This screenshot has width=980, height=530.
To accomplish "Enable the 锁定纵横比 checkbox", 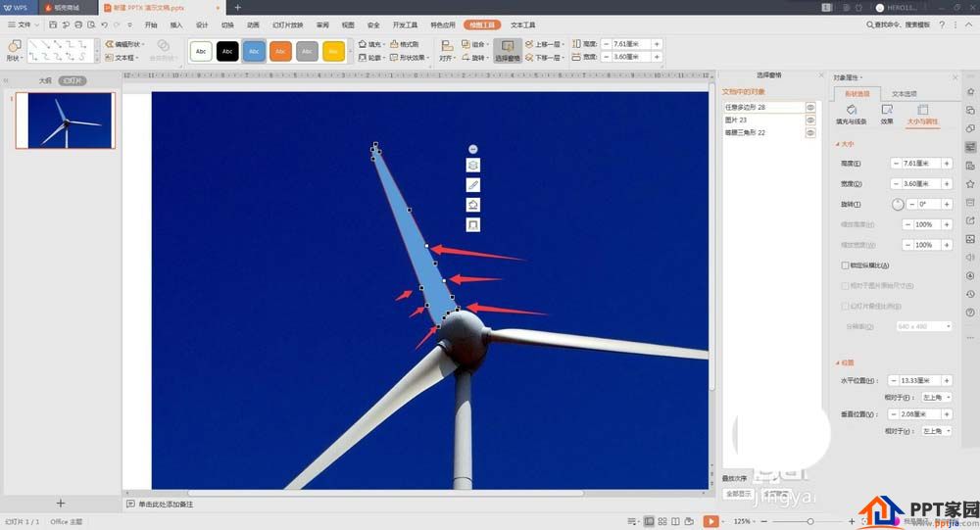I will [x=845, y=265].
